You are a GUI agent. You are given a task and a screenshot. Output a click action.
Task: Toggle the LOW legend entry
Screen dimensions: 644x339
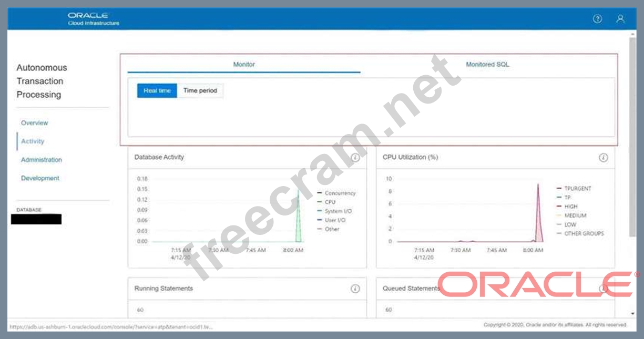point(566,224)
